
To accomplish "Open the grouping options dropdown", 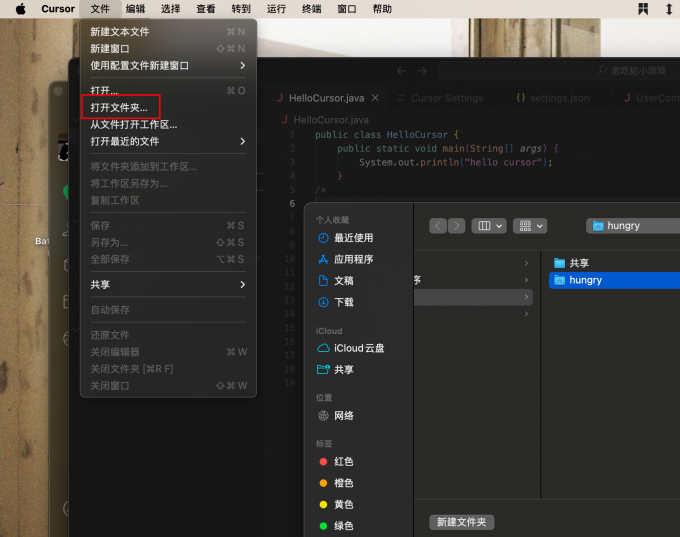I will (529, 226).
